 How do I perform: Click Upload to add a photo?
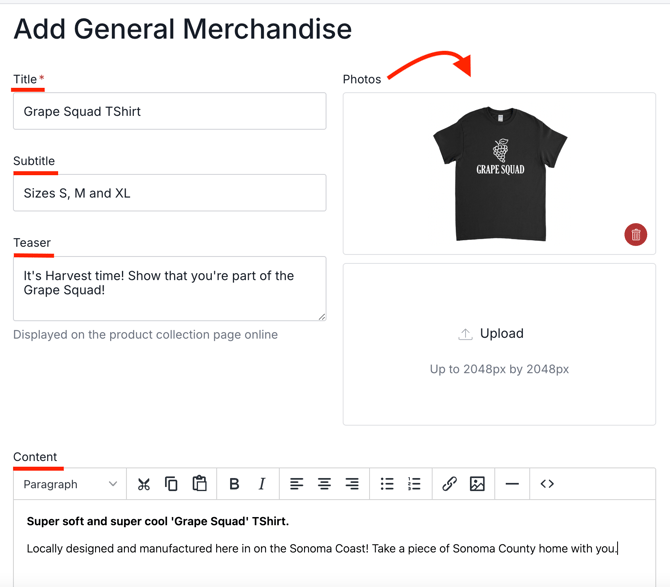(499, 334)
